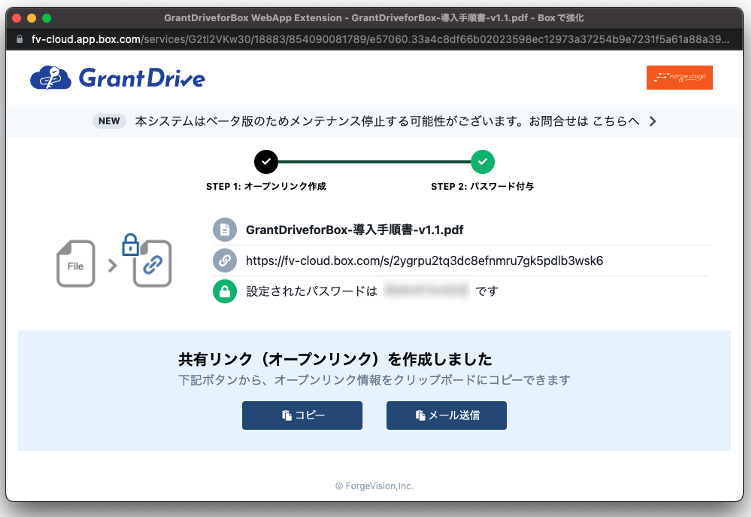Click the browser address bar URL
This screenshot has height=517, width=751.
380,39
